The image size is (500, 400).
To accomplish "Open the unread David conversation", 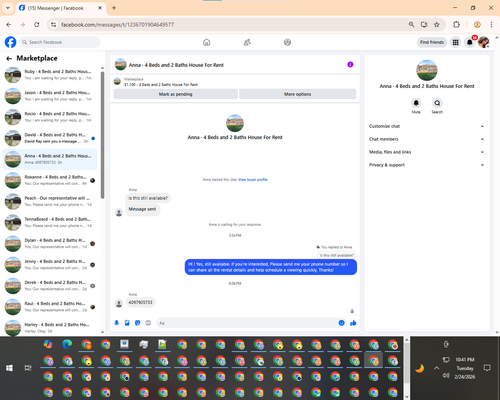I will coord(50,138).
